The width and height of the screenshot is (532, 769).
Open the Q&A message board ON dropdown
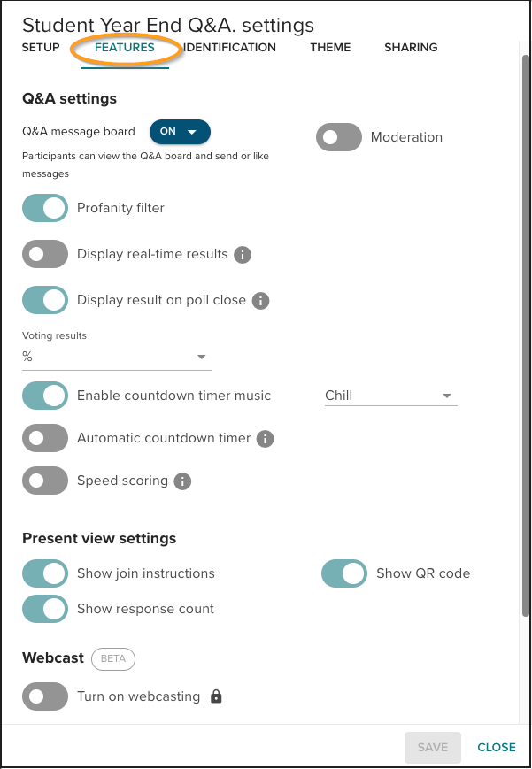pos(180,131)
